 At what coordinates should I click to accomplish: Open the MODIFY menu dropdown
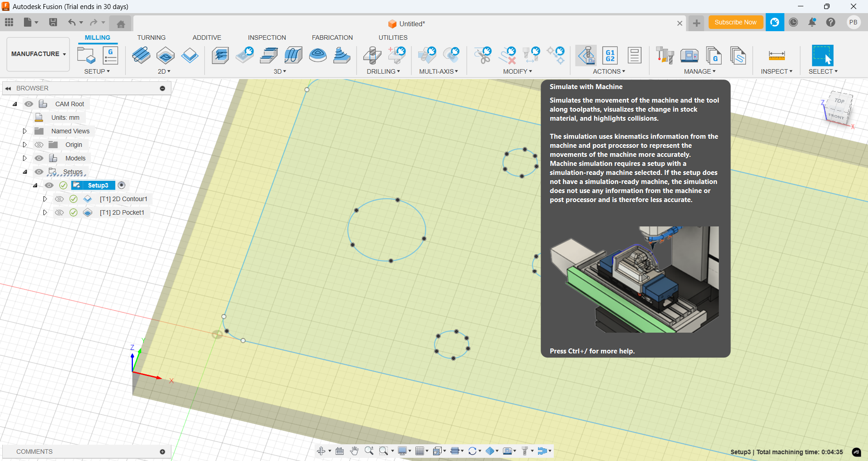coord(518,71)
